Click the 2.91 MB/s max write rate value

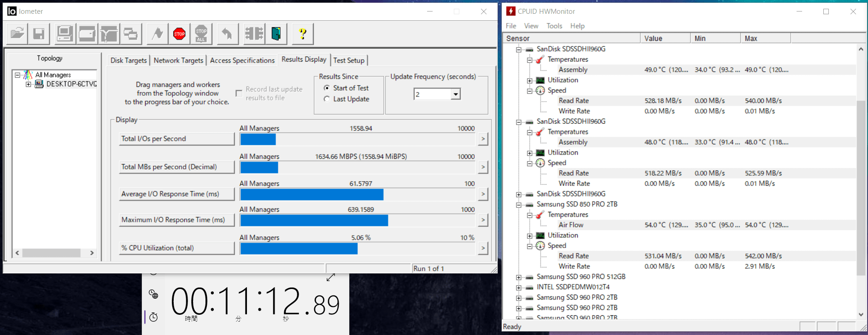point(760,266)
